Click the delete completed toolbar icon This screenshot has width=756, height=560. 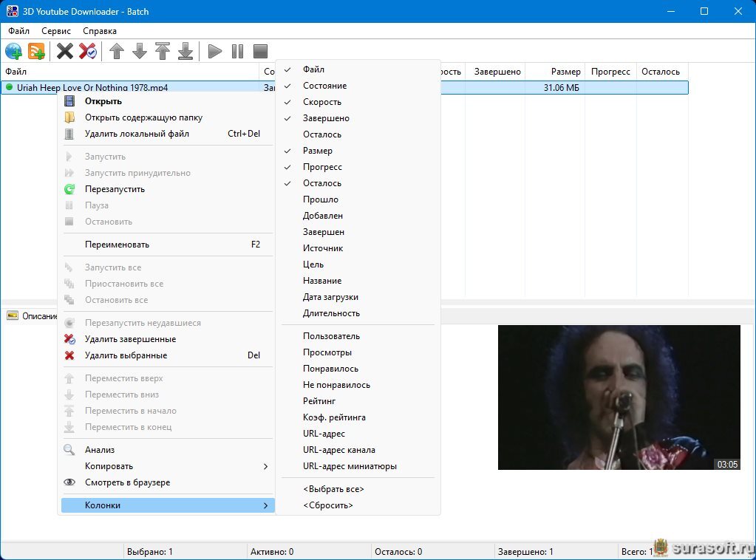88,51
